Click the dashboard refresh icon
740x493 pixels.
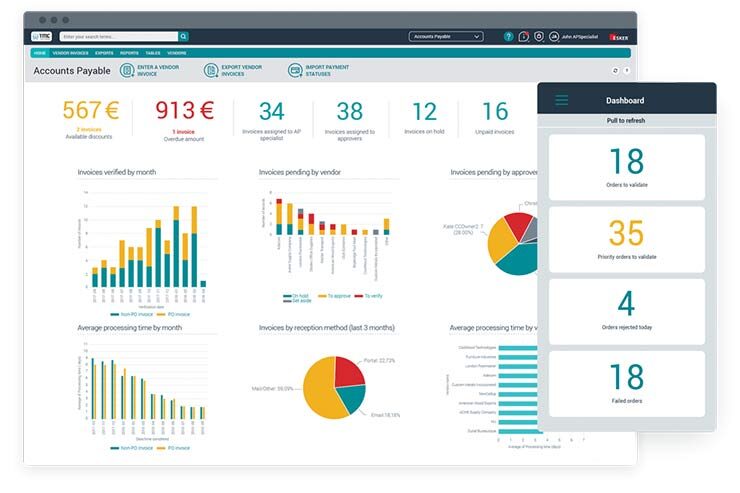[615, 71]
